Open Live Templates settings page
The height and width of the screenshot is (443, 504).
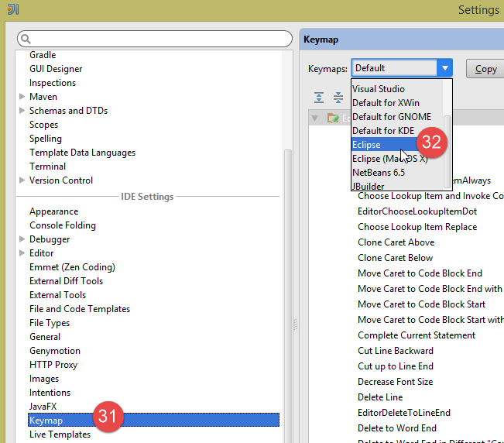(x=60, y=434)
